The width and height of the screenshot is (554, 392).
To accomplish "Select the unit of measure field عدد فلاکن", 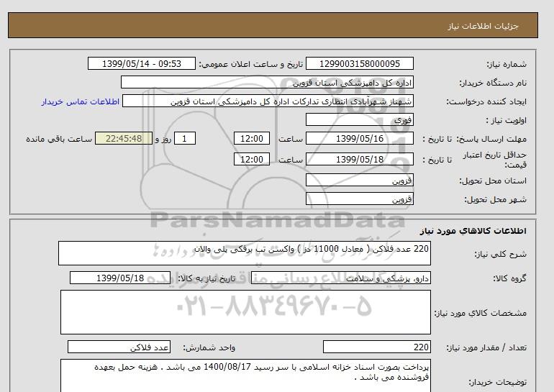I will tap(119, 347).
